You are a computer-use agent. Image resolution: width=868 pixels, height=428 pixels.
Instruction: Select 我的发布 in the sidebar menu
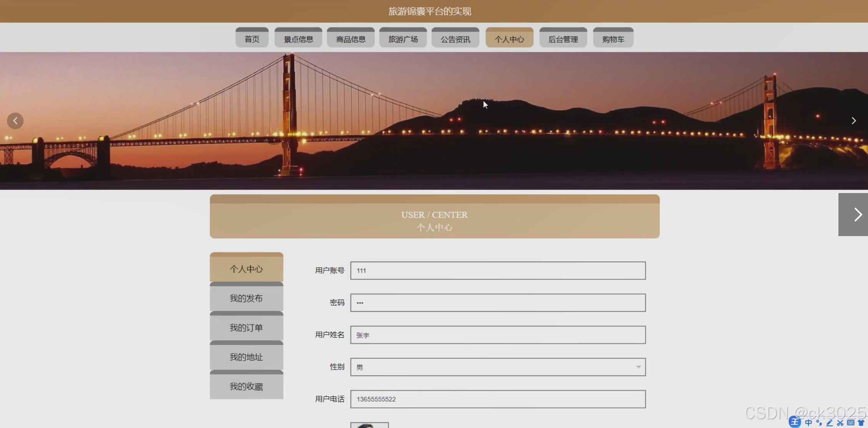click(246, 298)
